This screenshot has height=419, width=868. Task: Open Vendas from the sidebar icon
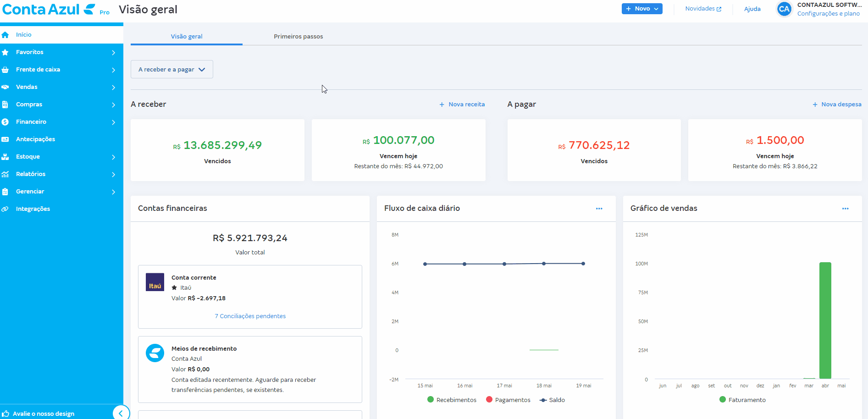pos(6,87)
